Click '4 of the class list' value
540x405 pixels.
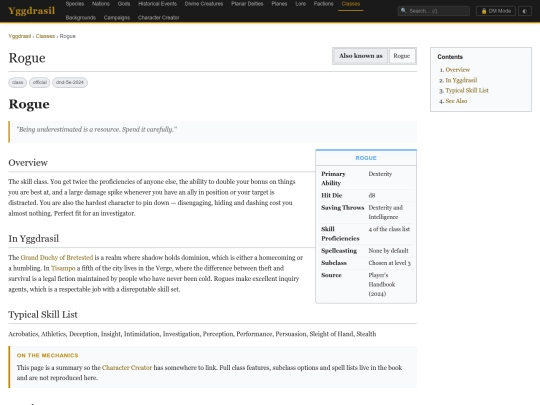[x=389, y=229]
